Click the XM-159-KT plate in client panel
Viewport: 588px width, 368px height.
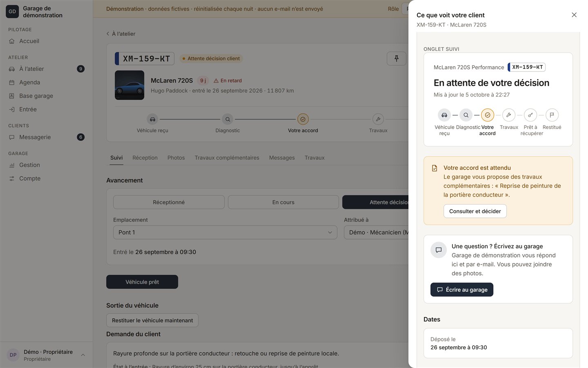527,67
